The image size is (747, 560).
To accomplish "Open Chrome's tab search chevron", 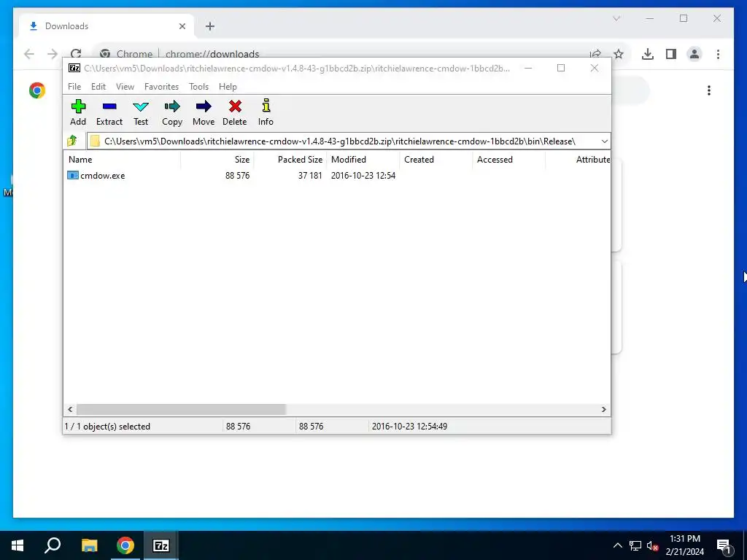I will coord(616,18).
